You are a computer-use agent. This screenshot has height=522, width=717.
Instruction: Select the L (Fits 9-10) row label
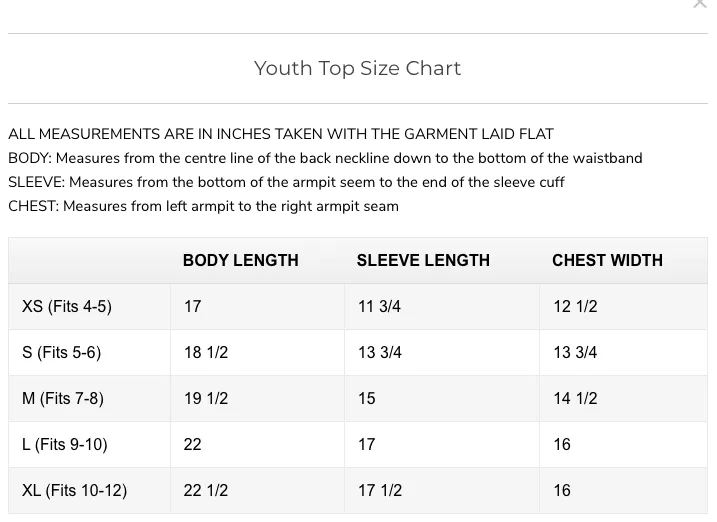[x=65, y=444]
